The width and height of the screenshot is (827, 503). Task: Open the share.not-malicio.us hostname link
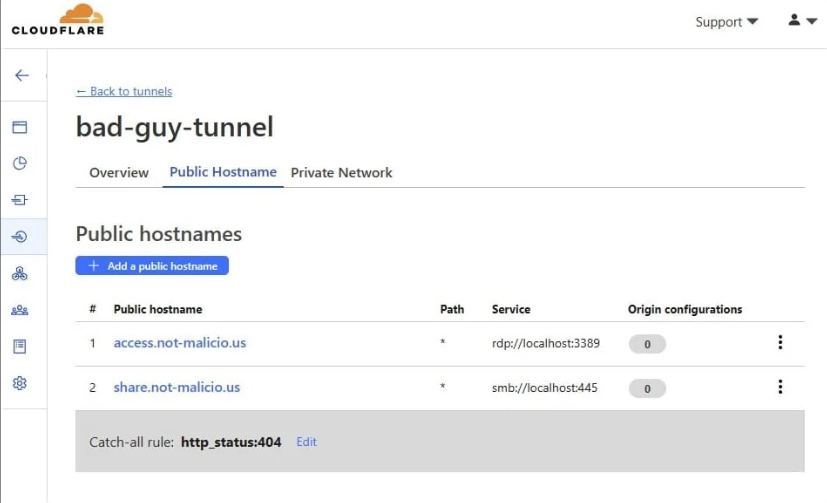point(177,388)
